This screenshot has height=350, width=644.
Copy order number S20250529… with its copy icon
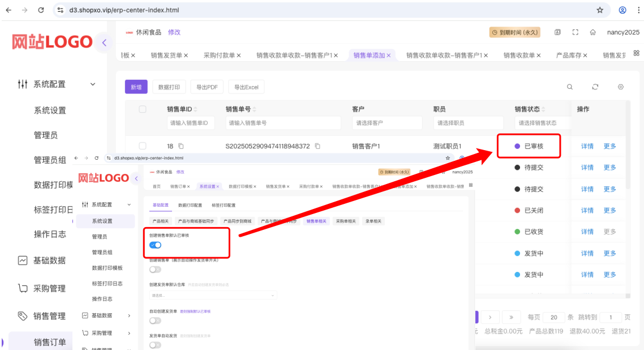click(317, 146)
